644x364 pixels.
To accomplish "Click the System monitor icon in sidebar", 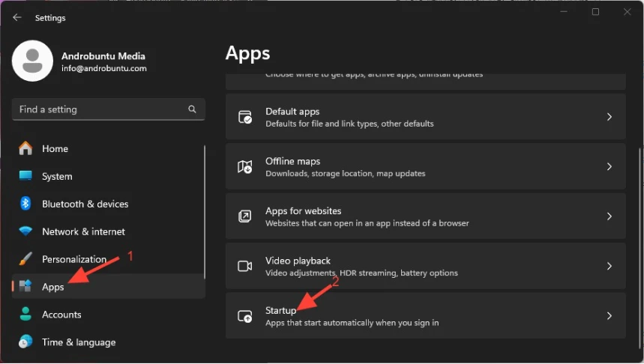I will tap(25, 176).
